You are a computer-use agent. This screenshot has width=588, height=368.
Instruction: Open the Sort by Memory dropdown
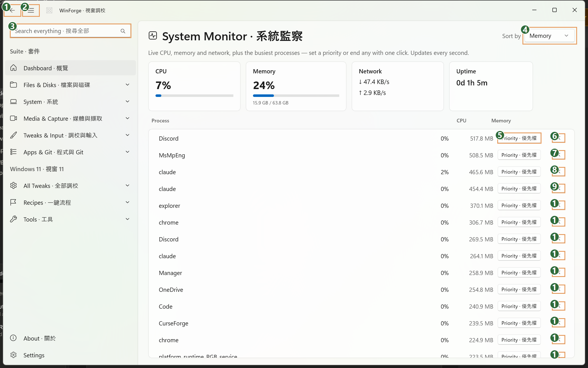(549, 36)
